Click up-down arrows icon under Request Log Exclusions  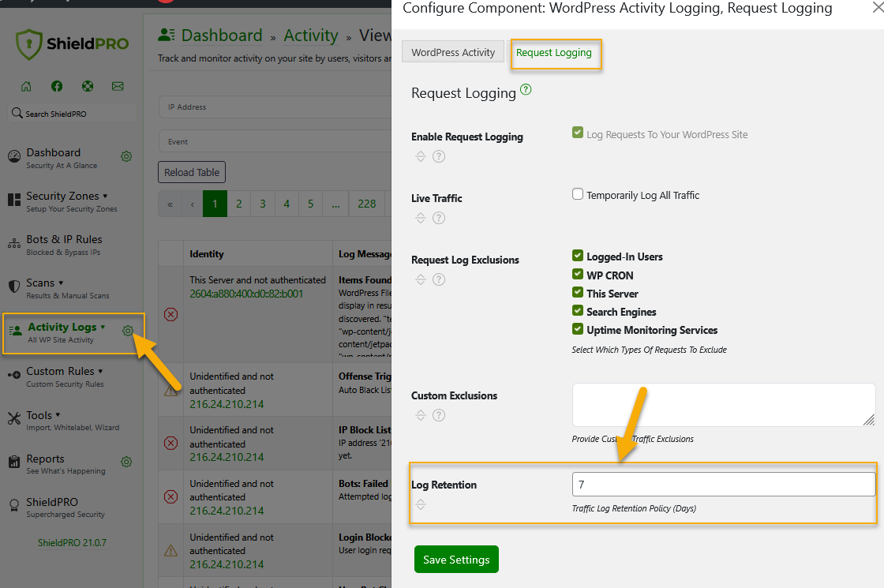421,279
